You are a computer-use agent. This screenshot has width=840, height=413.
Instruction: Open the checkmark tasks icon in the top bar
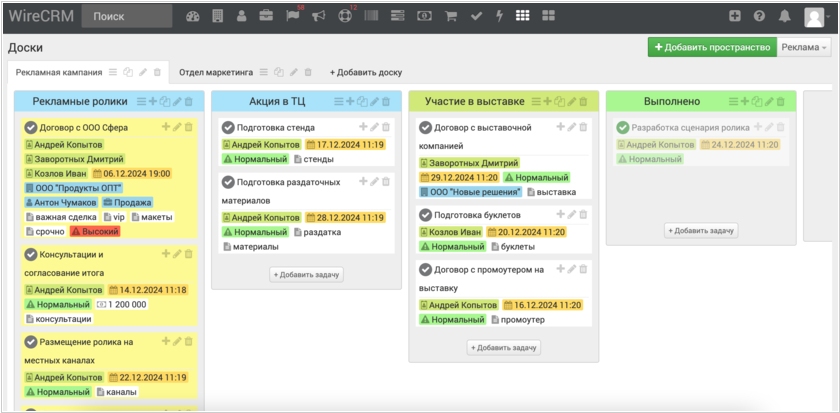pyautogui.click(x=476, y=16)
